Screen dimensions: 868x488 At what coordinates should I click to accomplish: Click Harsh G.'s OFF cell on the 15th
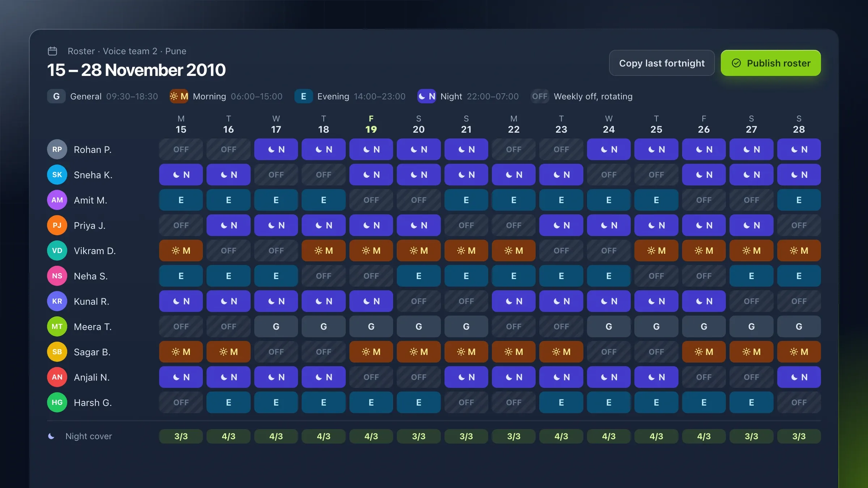coord(181,402)
